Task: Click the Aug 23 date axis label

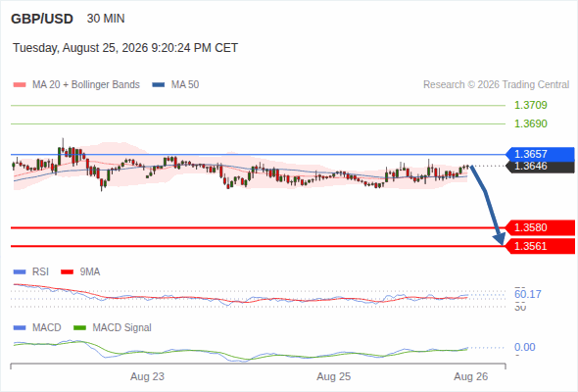Action: click(148, 377)
